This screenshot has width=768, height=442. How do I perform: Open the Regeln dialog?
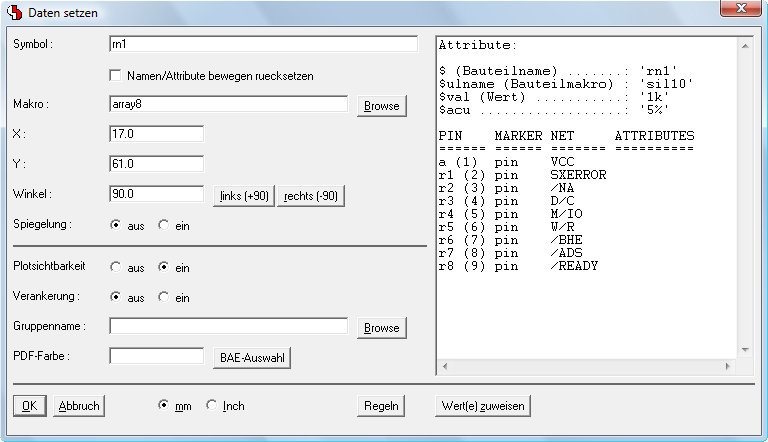pyautogui.click(x=383, y=406)
